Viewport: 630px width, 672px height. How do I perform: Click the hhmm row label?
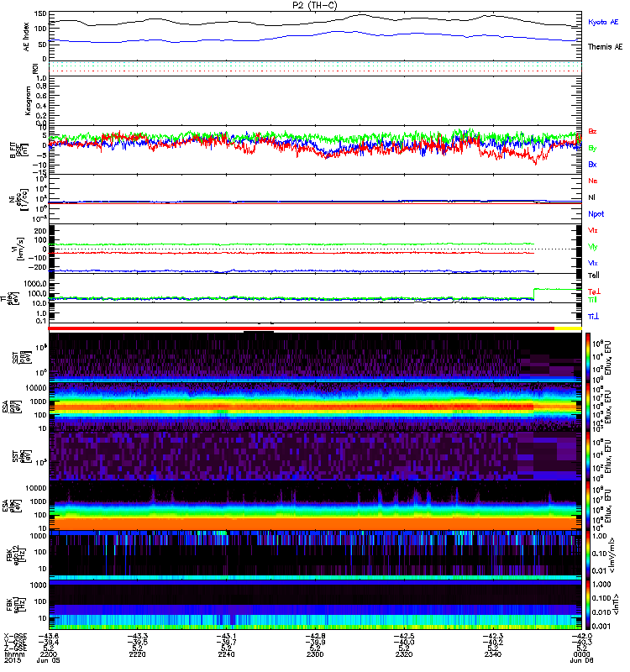pyautogui.click(x=14, y=654)
